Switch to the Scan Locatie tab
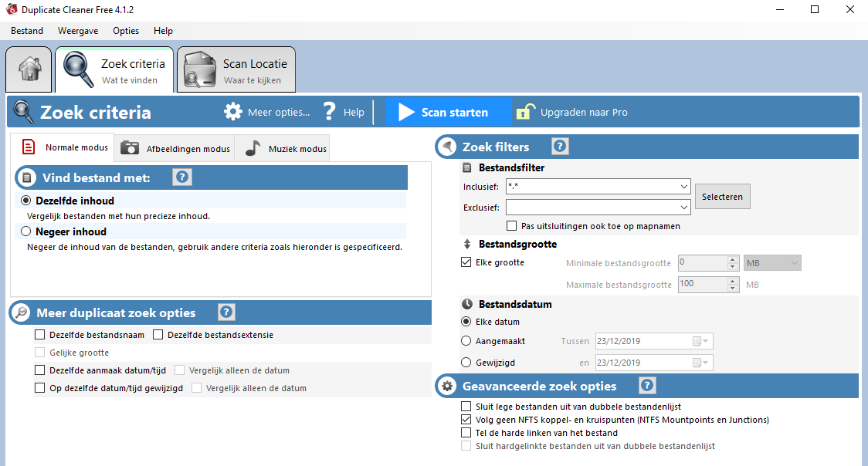Image resolution: width=868 pixels, height=466 pixels. click(236, 69)
